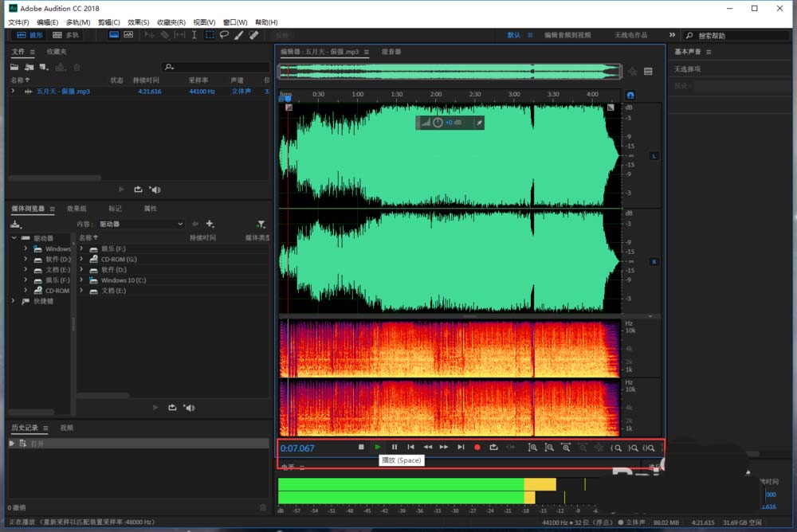Screen dimensions: 797x532
Task: Expand the 五月天 - 倔强.mp3 file entry
Action: click(x=13, y=92)
